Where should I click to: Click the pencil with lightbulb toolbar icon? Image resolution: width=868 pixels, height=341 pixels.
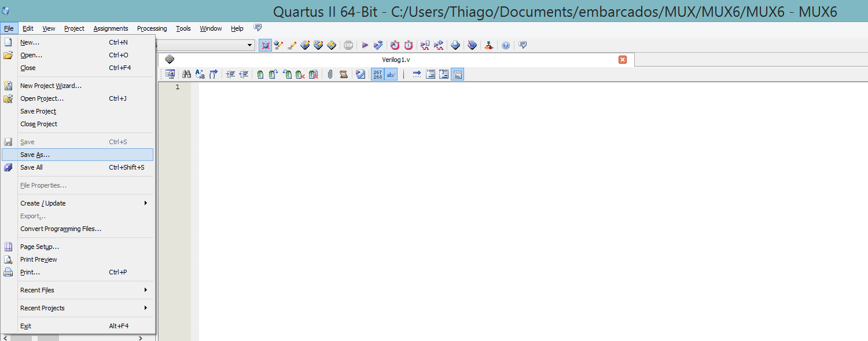279,45
